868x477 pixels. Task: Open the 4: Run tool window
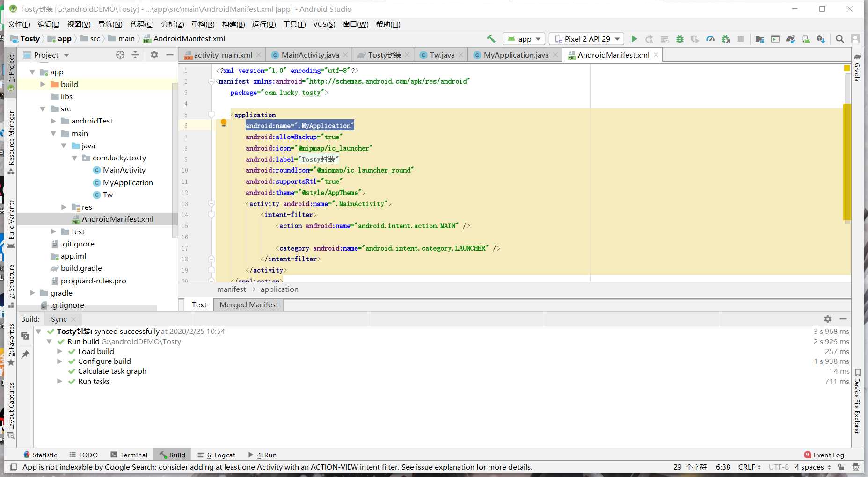(x=262, y=455)
